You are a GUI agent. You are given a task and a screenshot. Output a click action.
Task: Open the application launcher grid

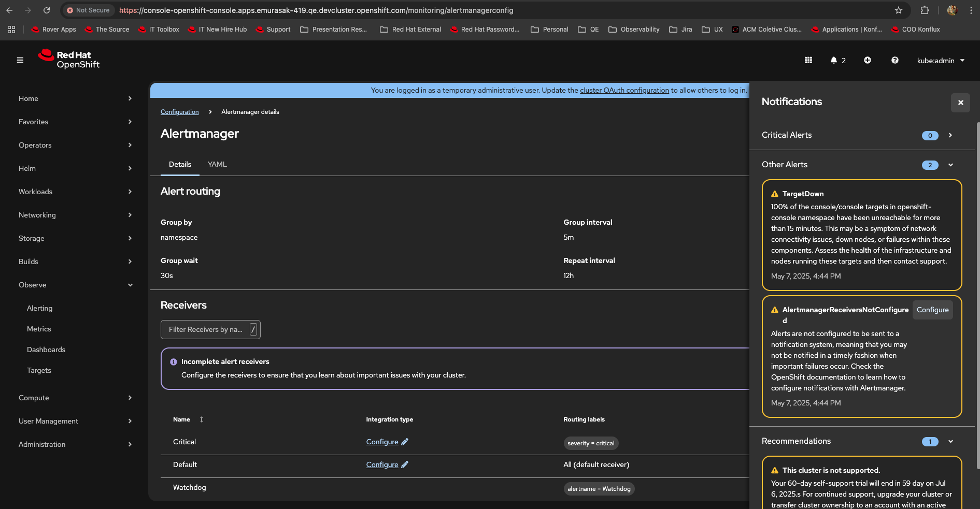[x=808, y=60]
